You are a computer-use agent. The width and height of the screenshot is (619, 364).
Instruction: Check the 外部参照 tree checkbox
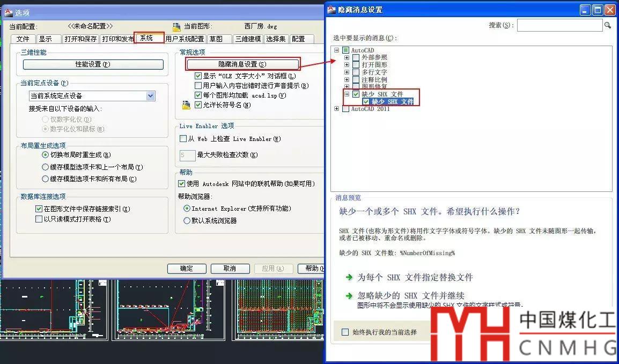pyautogui.click(x=356, y=57)
